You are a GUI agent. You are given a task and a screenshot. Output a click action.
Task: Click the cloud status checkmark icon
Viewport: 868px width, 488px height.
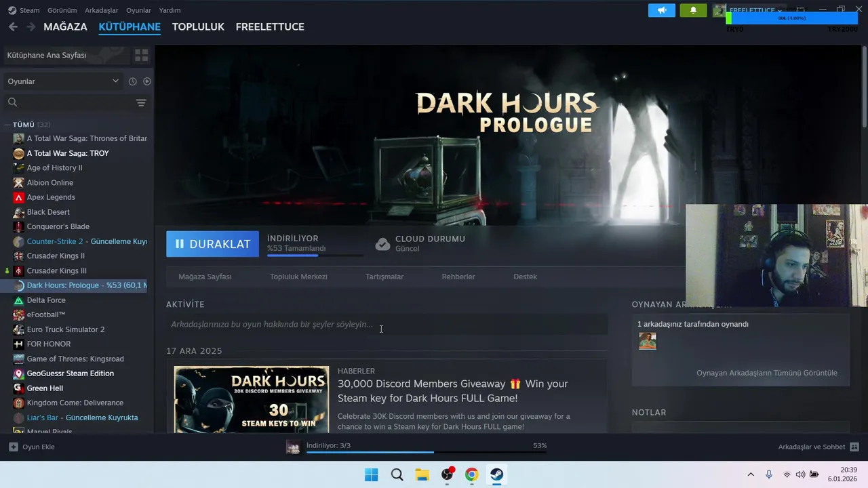tap(382, 244)
